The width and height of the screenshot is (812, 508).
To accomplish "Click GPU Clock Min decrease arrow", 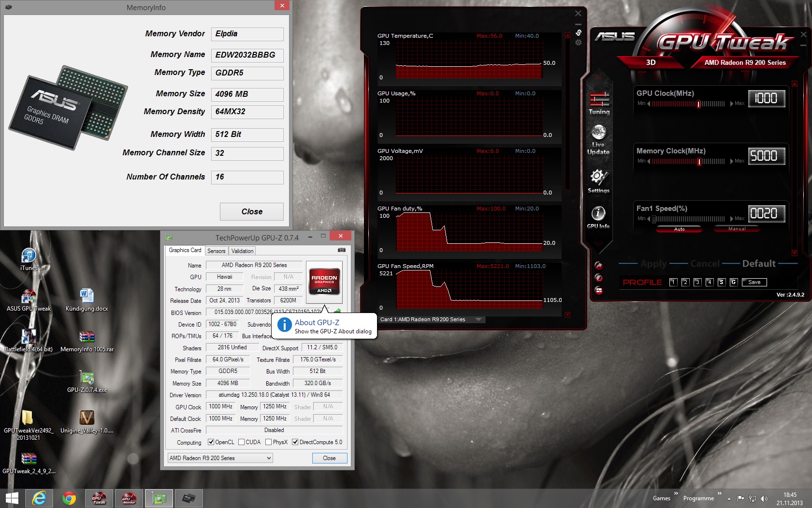I will (x=648, y=104).
